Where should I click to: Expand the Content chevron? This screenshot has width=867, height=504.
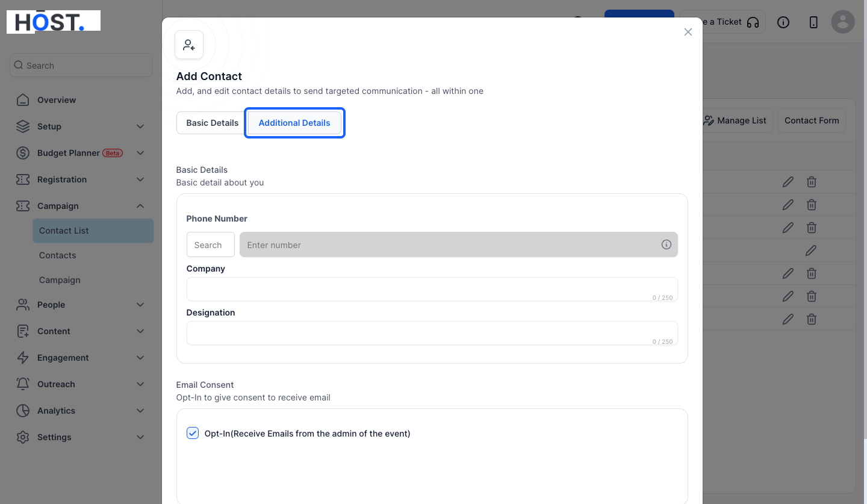(140, 331)
